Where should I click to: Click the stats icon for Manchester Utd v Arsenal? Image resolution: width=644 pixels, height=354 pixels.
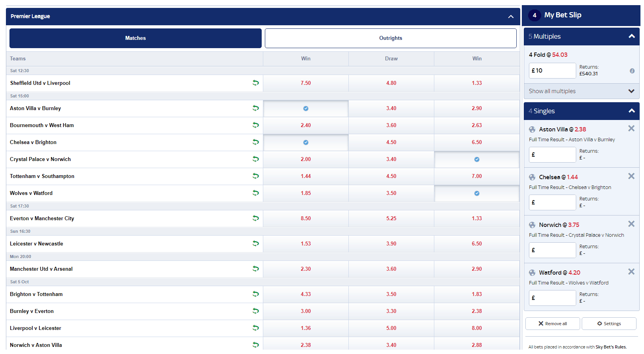click(256, 269)
